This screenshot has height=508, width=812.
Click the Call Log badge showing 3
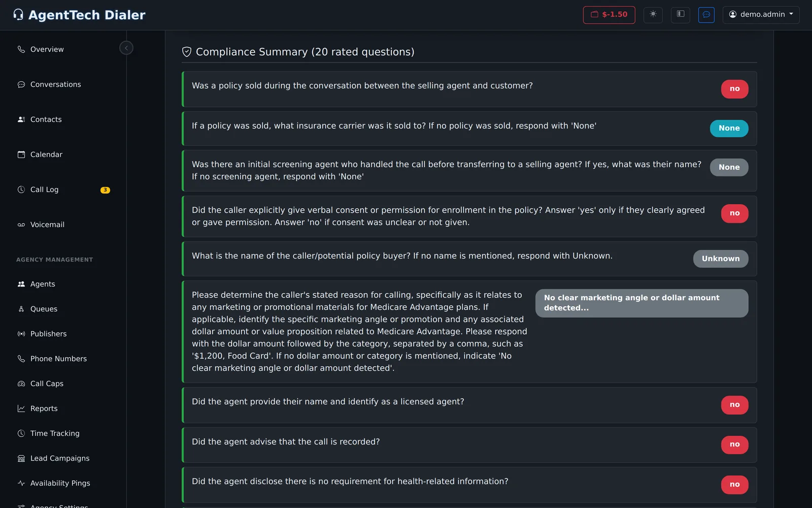pyautogui.click(x=105, y=190)
